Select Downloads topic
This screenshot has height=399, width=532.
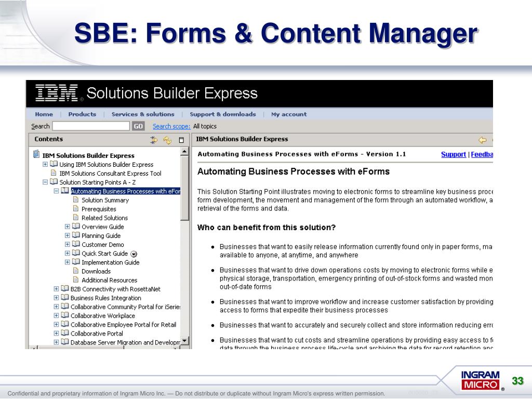point(96,271)
